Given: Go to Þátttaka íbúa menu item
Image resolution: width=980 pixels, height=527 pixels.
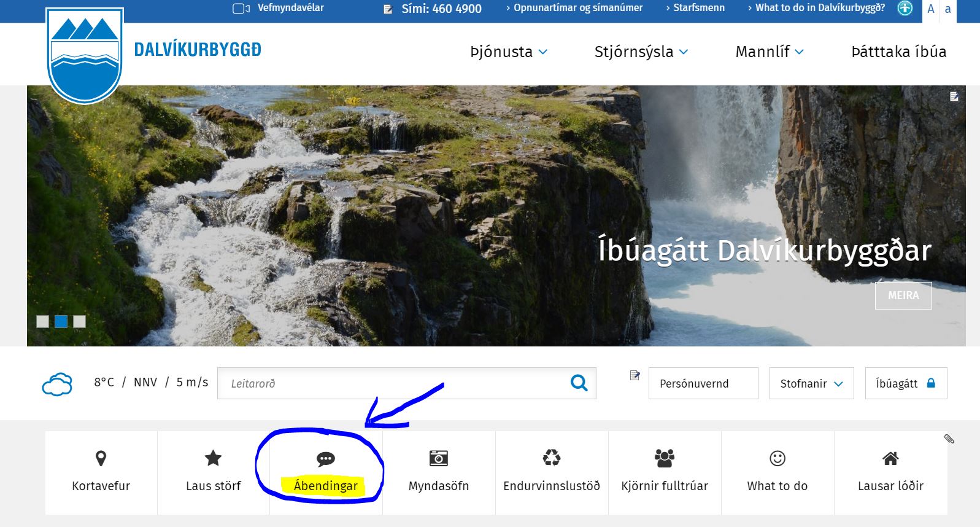Looking at the screenshot, I should pyautogui.click(x=898, y=52).
